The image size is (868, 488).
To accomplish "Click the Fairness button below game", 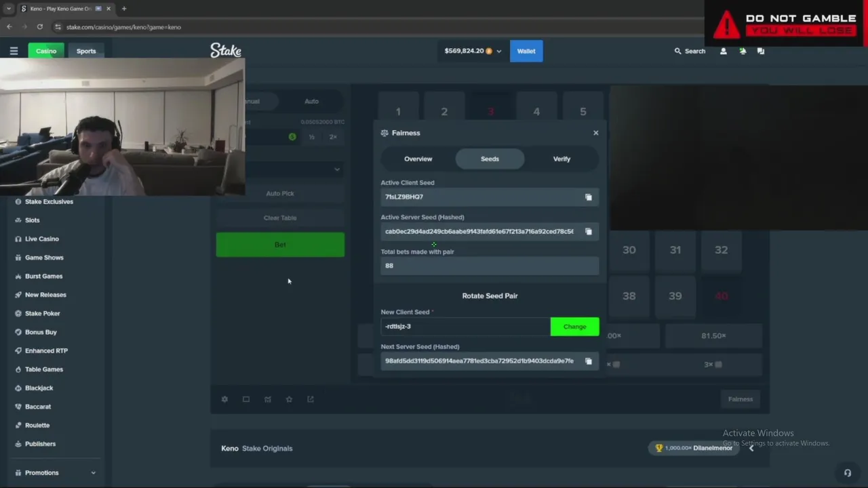I will (x=741, y=399).
